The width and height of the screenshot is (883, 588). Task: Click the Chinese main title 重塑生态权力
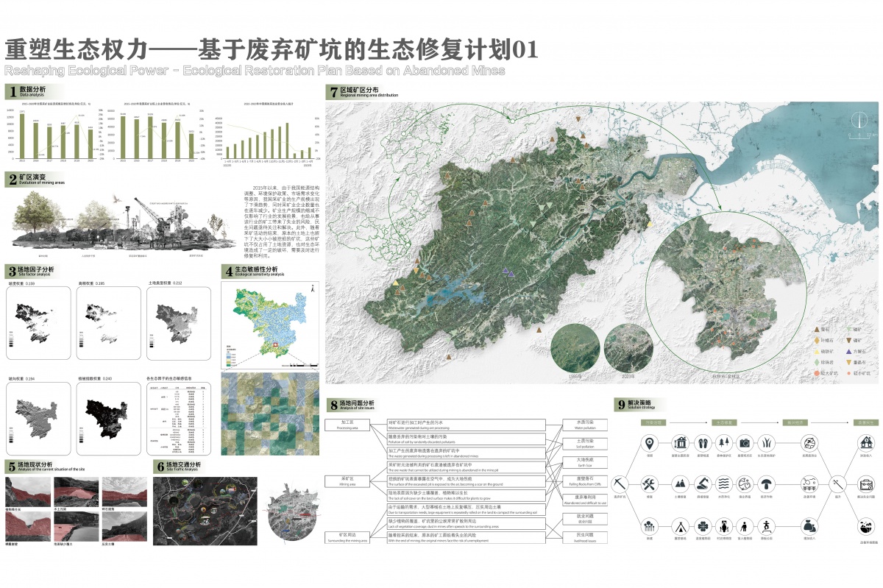coord(77,49)
